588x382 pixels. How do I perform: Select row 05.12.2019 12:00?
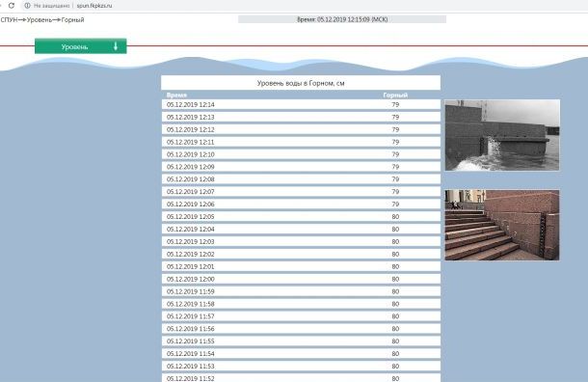pos(301,279)
